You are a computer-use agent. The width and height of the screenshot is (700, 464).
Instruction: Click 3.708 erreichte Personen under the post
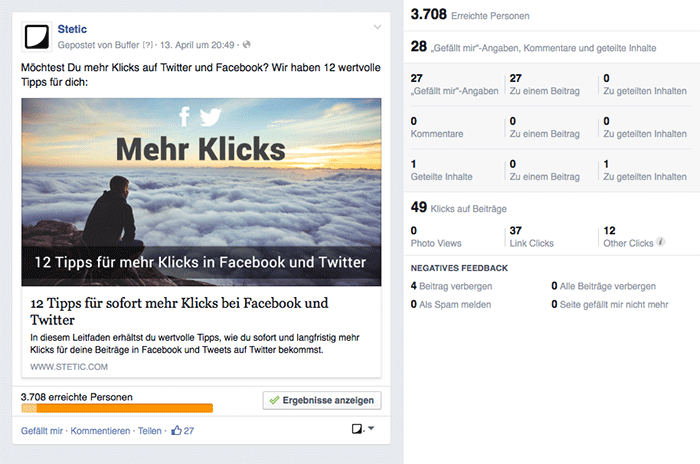pos(77,397)
